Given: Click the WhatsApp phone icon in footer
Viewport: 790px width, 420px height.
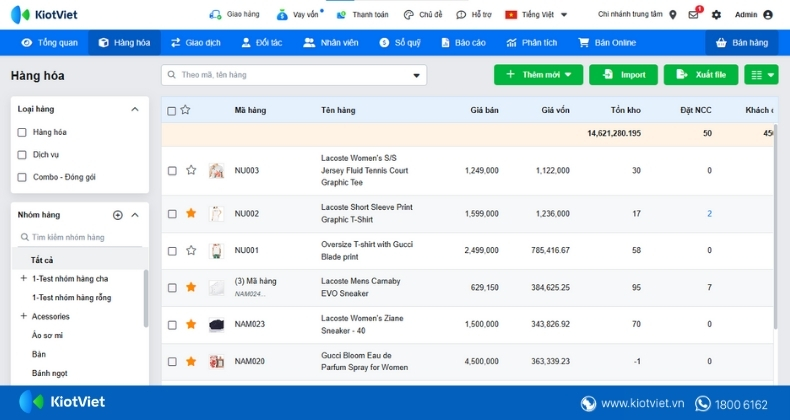Looking at the screenshot, I should 702,404.
